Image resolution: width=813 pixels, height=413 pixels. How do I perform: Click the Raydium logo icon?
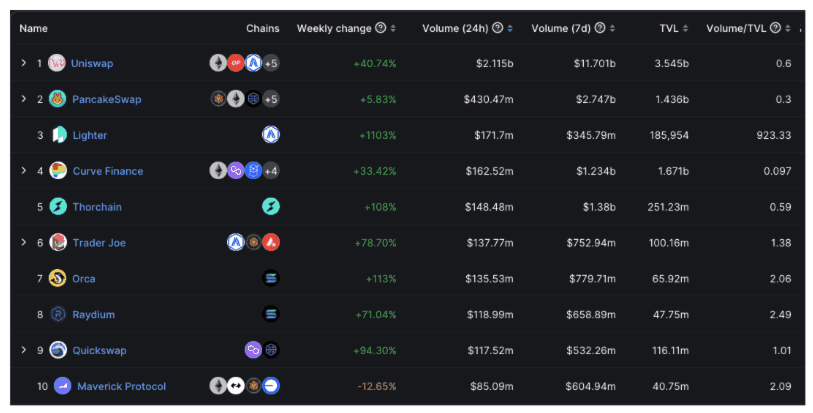[x=59, y=315]
